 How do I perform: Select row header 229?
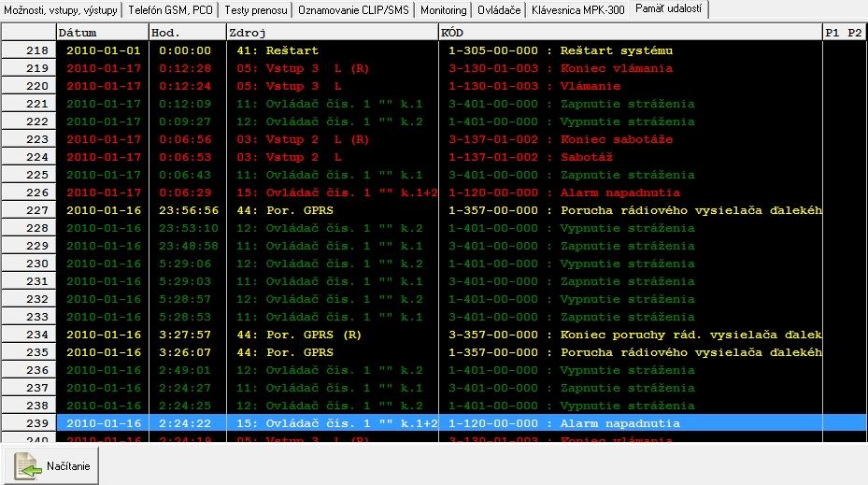[x=29, y=245]
